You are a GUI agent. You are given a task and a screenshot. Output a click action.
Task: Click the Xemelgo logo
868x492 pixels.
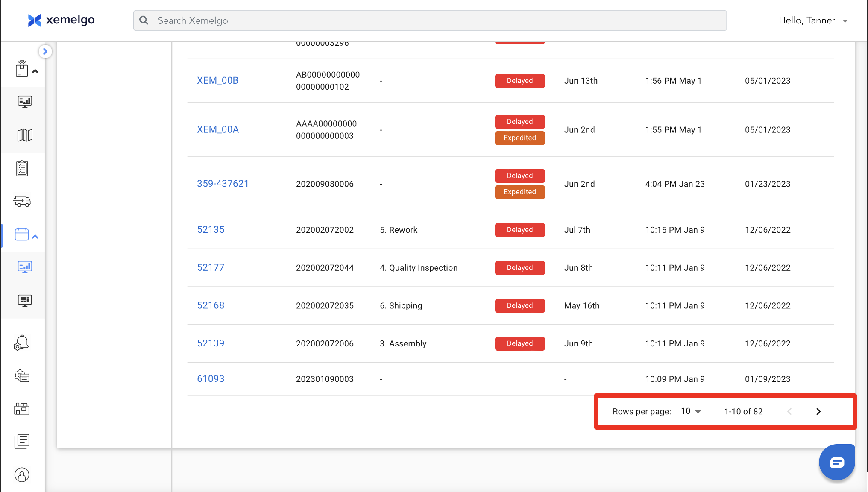pos(61,20)
